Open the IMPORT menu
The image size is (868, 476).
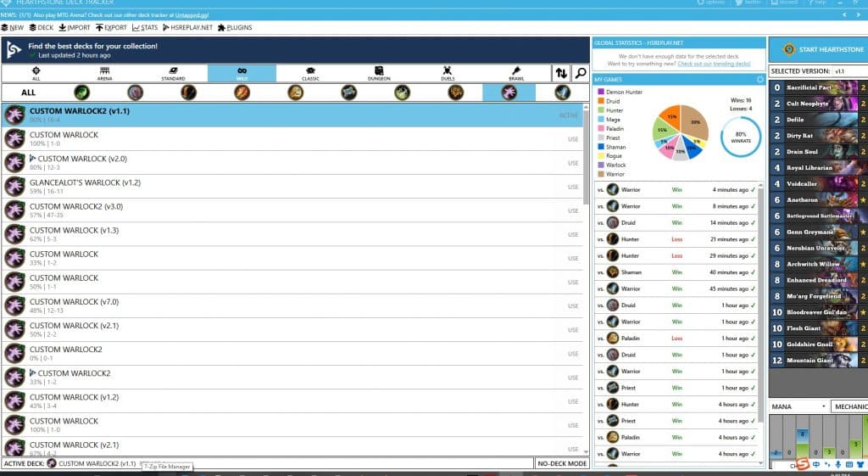tap(75, 28)
